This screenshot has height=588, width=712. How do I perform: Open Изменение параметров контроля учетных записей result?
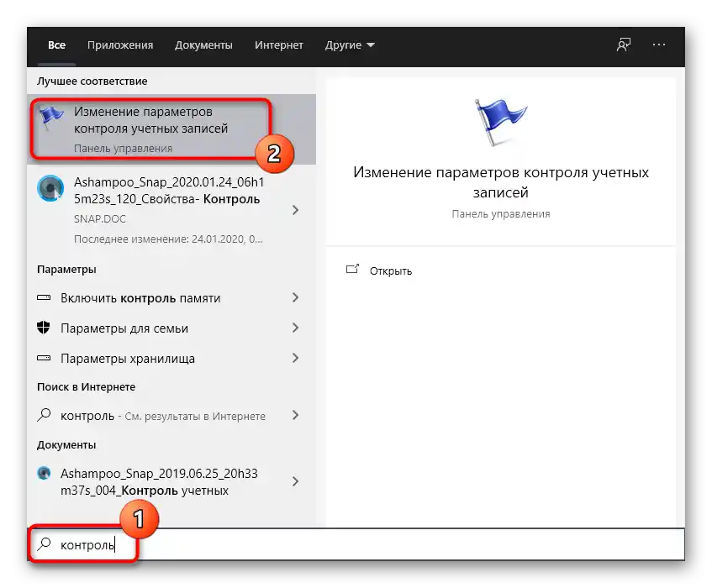pos(171,129)
